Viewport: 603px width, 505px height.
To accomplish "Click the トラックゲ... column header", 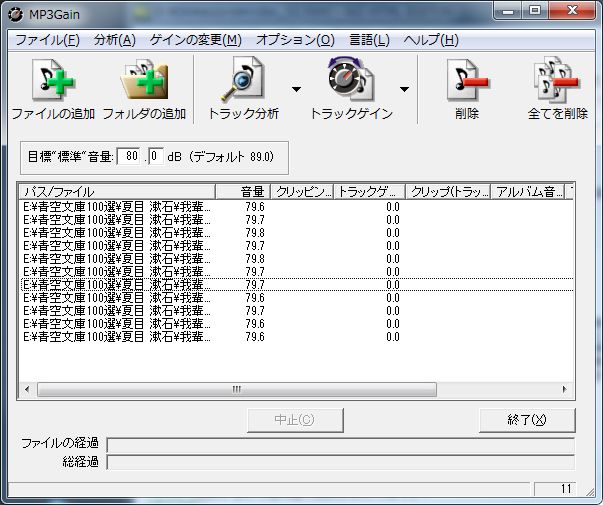I will pos(370,192).
